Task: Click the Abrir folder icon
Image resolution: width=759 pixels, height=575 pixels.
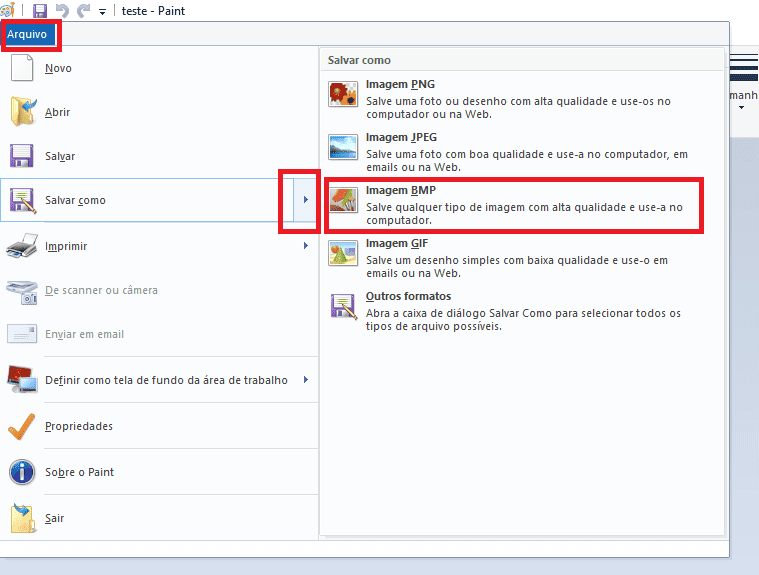Action: [x=23, y=112]
